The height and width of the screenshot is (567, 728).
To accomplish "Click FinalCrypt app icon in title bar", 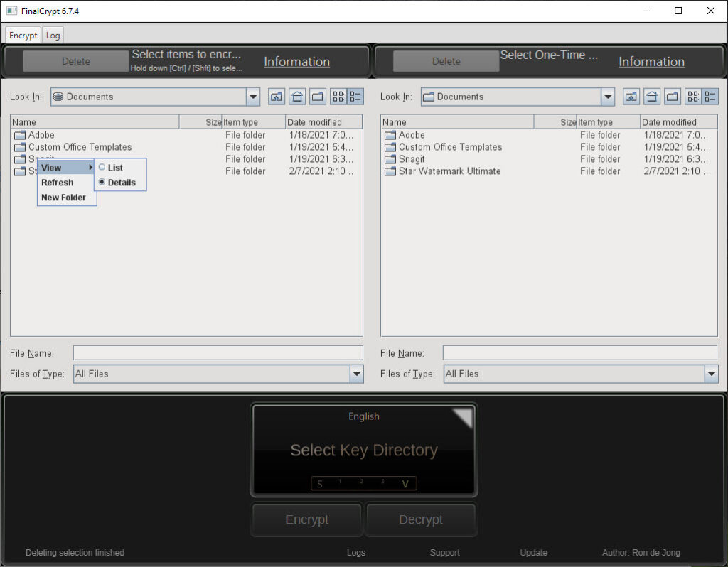I will coord(11,11).
